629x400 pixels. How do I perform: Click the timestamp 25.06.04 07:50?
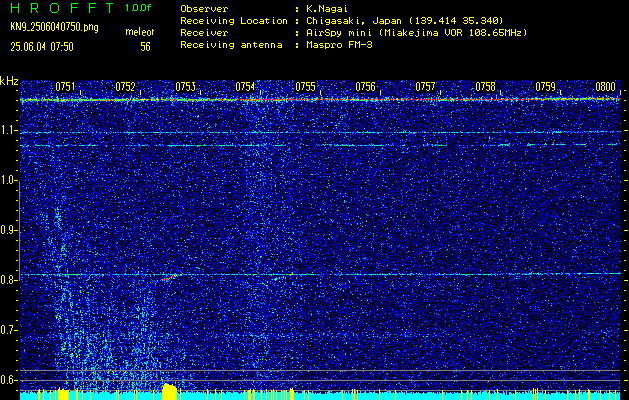42,47
